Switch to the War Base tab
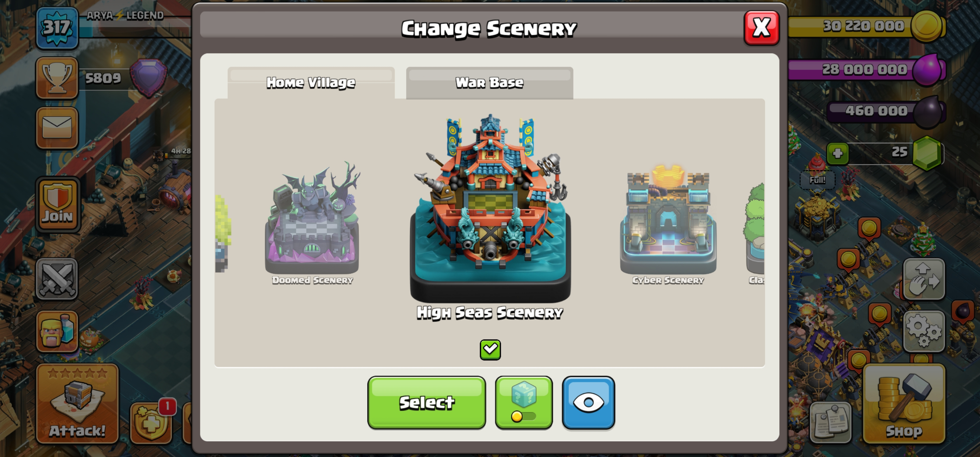The height and width of the screenshot is (457, 980). (489, 83)
